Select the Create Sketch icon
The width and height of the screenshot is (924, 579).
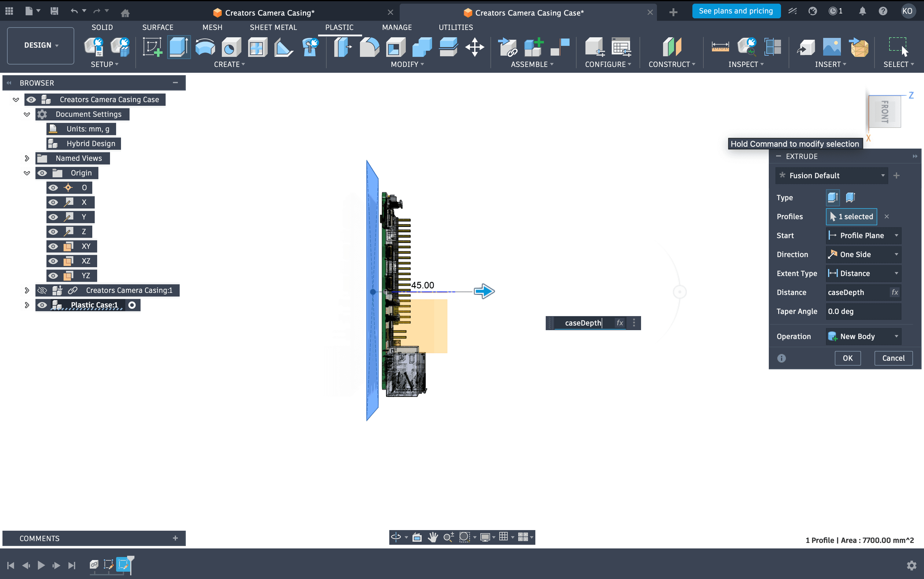click(x=152, y=47)
